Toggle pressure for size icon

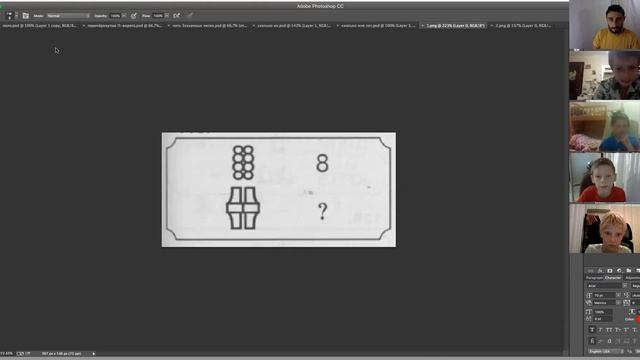tap(190, 16)
